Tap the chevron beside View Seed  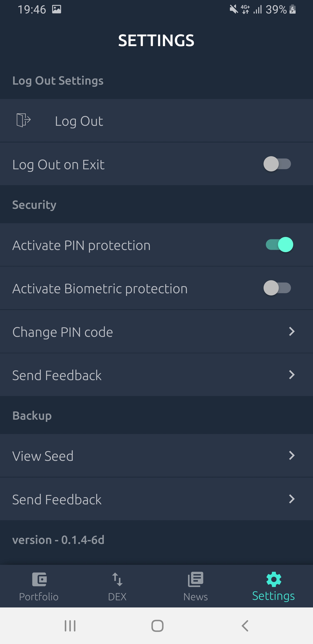[x=291, y=456]
